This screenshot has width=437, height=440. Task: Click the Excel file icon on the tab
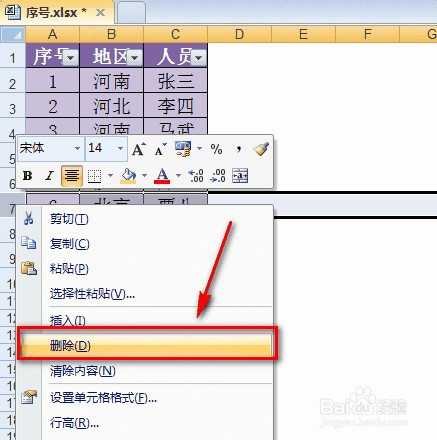pyautogui.click(x=12, y=12)
